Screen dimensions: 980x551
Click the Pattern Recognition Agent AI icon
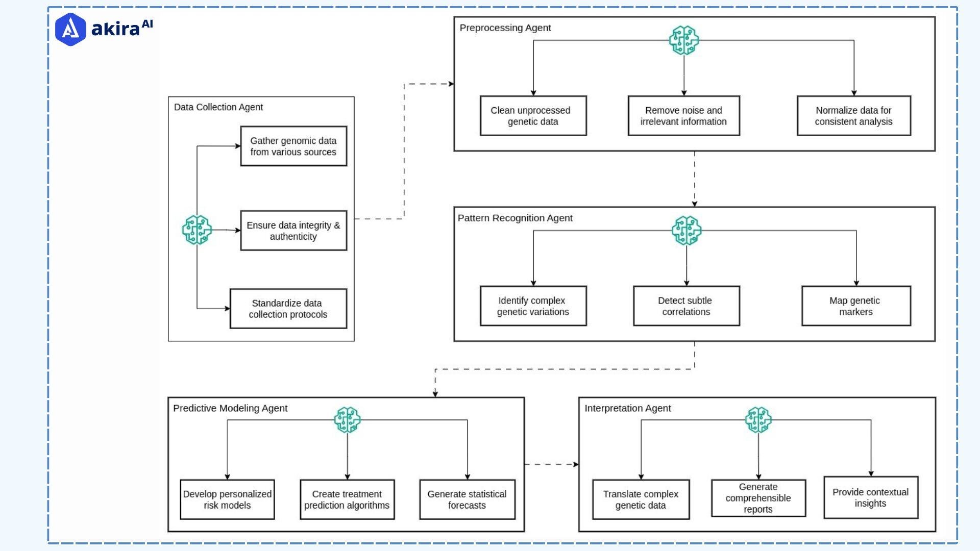click(686, 231)
